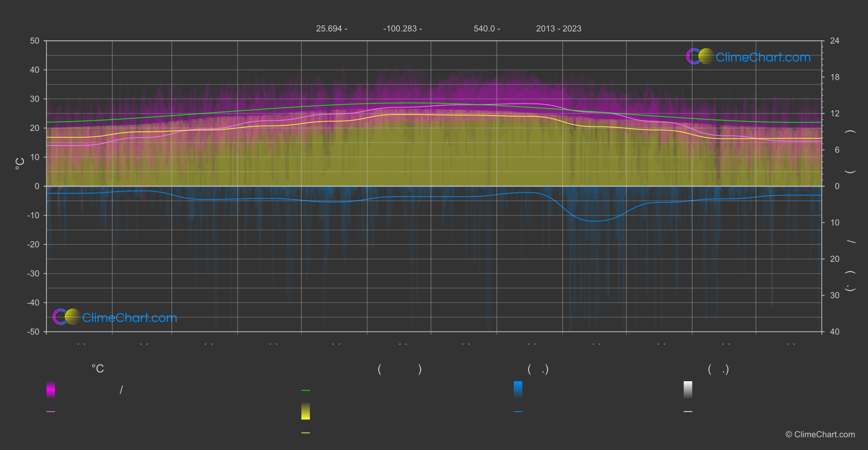Click the 50 tick on left temperature axis
The height and width of the screenshot is (450, 868).
(x=35, y=41)
